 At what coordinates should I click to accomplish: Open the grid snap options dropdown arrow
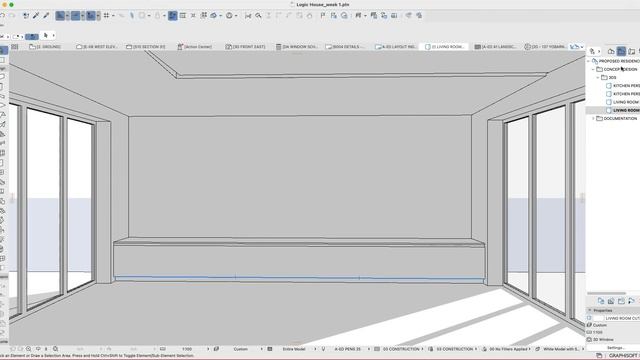tap(113, 16)
